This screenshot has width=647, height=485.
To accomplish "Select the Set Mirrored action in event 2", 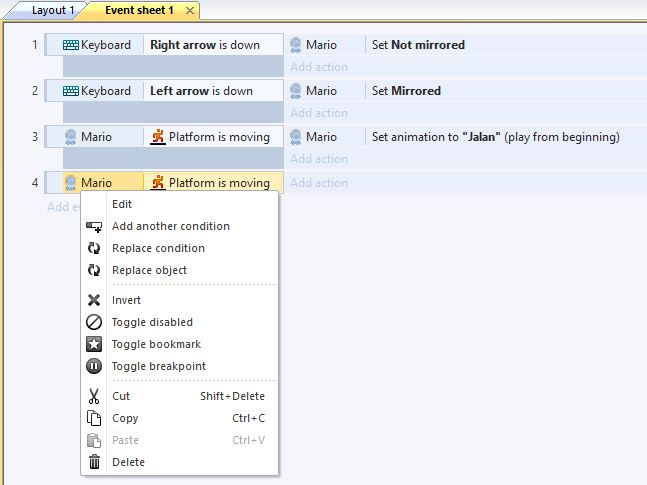I will click(x=406, y=91).
